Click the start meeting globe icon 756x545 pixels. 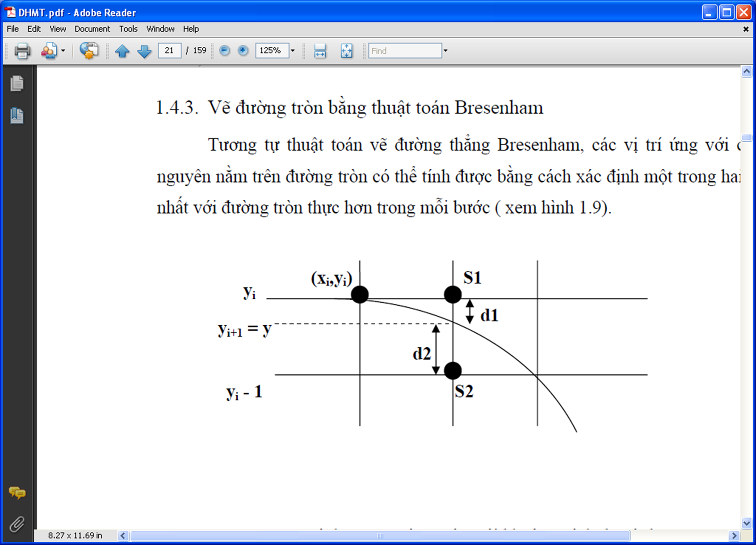click(x=89, y=51)
